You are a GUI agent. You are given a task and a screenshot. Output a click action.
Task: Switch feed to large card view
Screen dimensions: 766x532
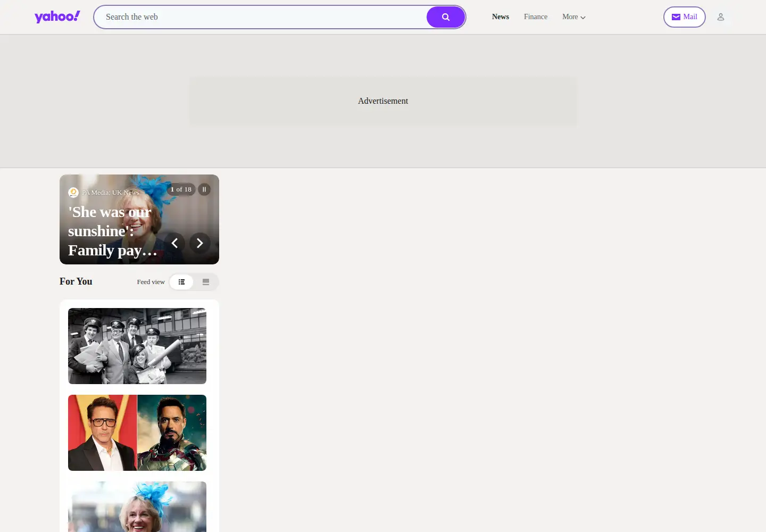click(206, 282)
